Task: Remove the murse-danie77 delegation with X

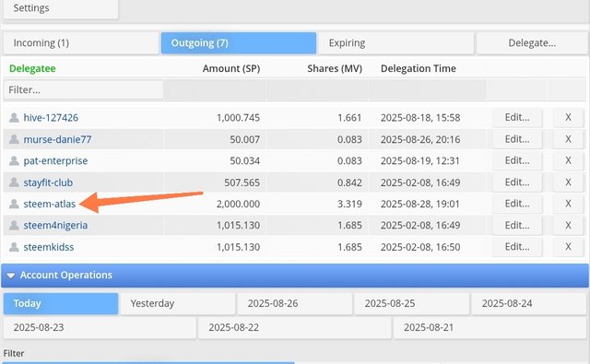Action: click(x=568, y=139)
